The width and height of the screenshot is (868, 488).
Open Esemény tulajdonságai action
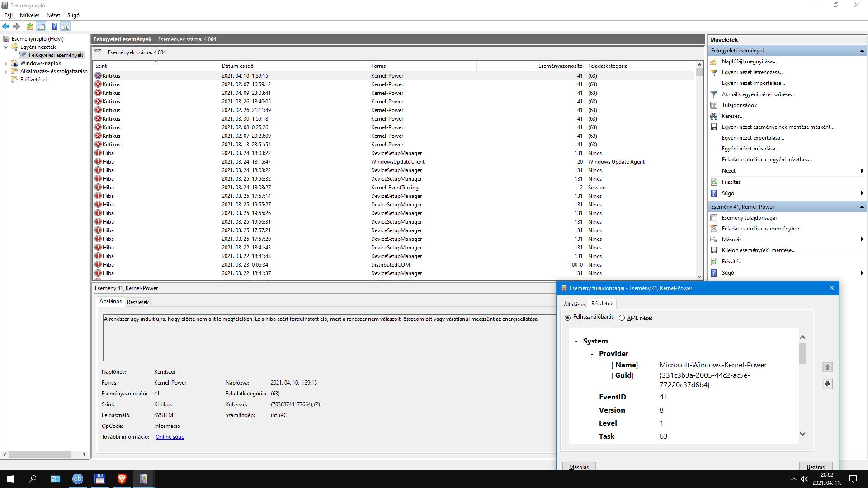click(x=749, y=218)
